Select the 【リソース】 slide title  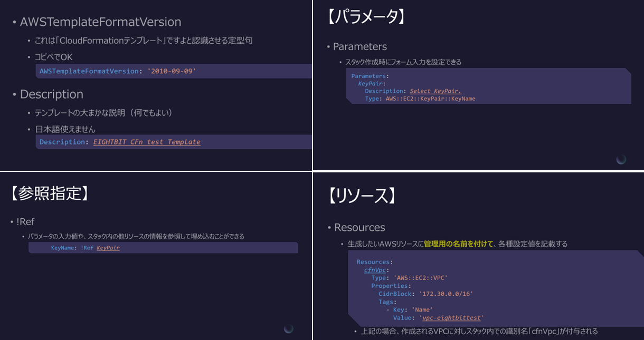pos(362,196)
